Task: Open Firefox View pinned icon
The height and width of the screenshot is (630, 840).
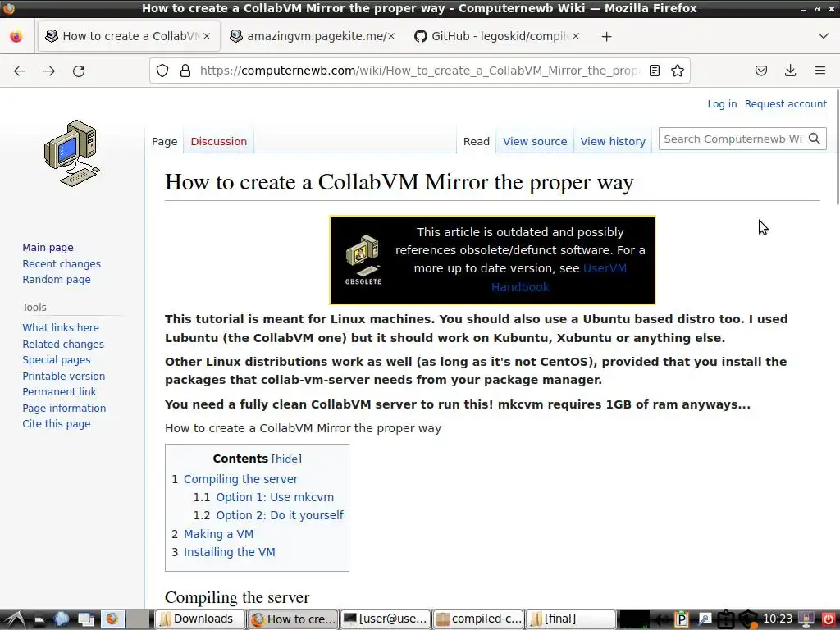Action: [16, 36]
